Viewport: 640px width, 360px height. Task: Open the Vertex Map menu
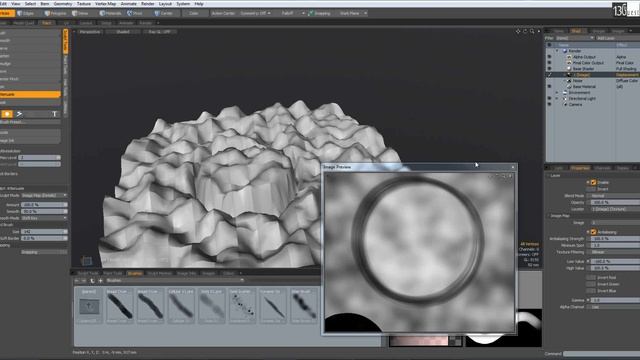click(x=105, y=4)
